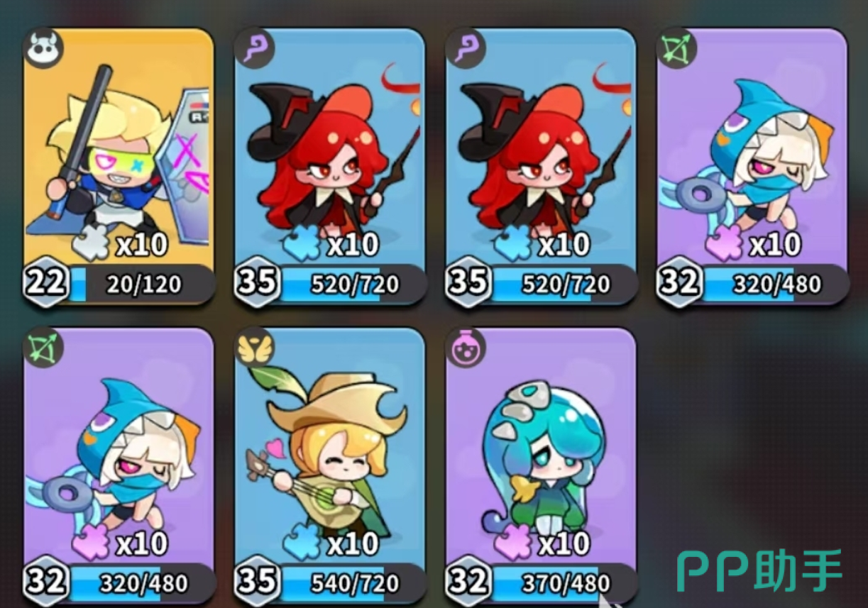This screenshot has width=868, height=608.
Task: Select the bard playing lute card
Action: click(330, 465)
